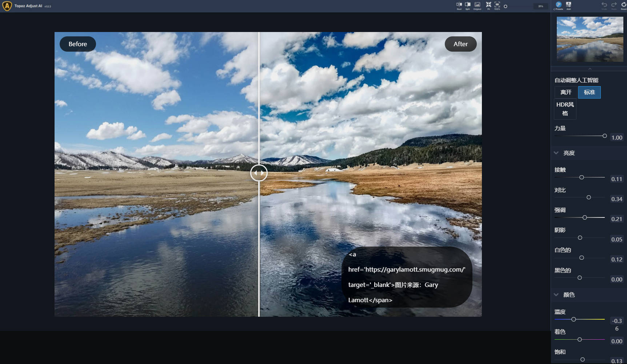Adjust the 饱和 saturation slider
Viewport: 627px width, 364px height.
point(583,360)
